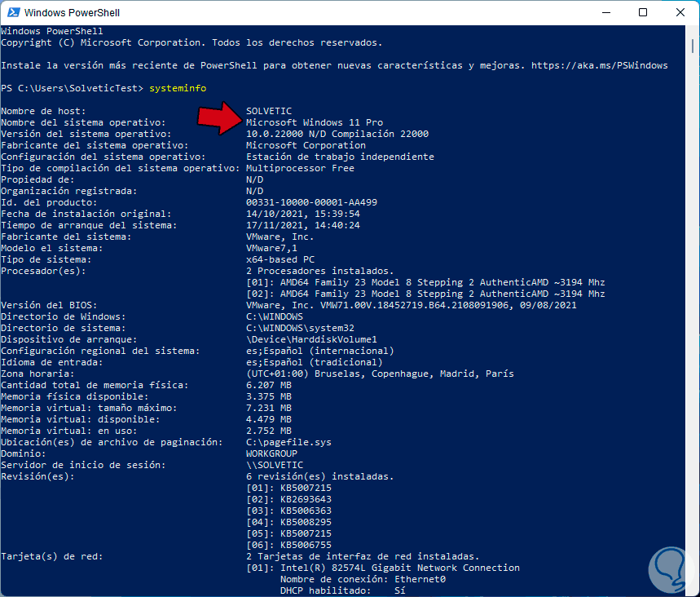Click virtual memory in use 2.752 MB
The image size is (700, 597).
(x=269, y=431)
